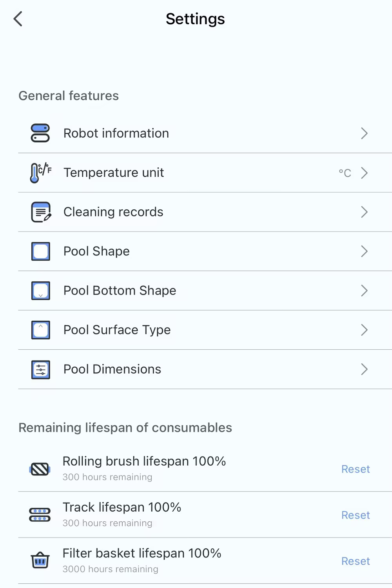Click the Pool Dimensions sliders icon
This screenshot has height=588, width=392.
41,369
